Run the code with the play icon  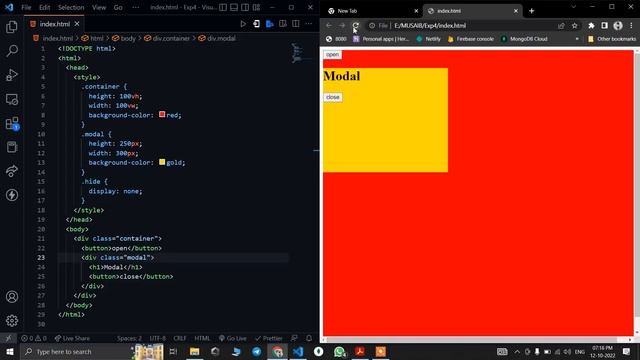[x=243, y=24]
